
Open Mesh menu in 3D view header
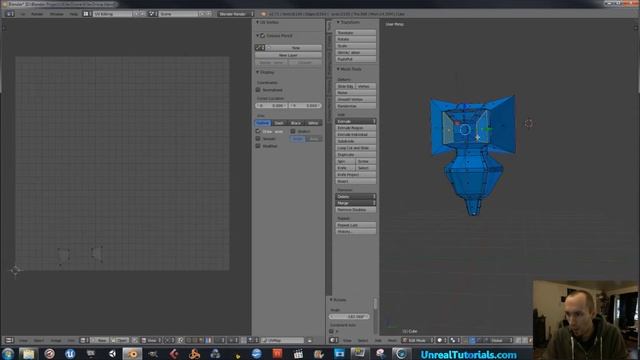392,340
